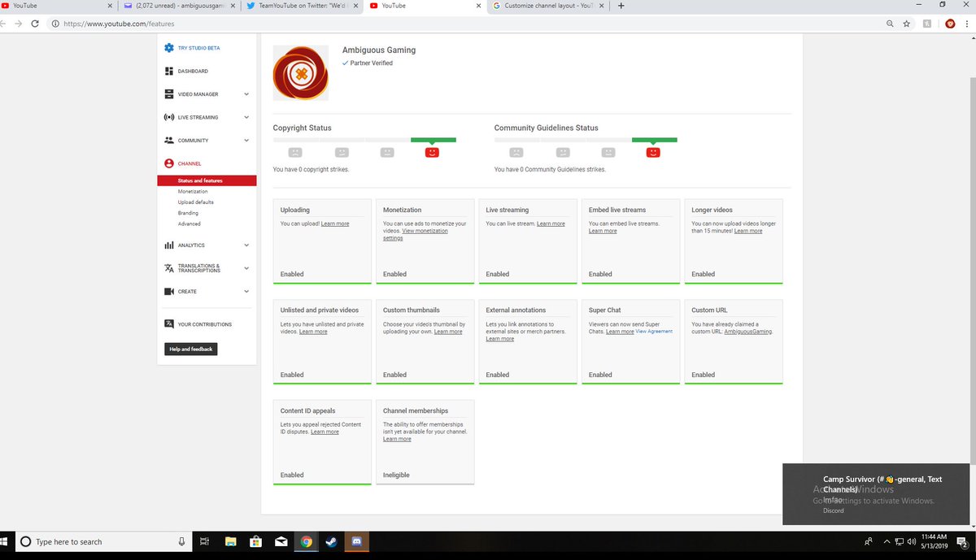Expand the Create section chevron
The height and width of the screenshot is (560, 976).
246,291
